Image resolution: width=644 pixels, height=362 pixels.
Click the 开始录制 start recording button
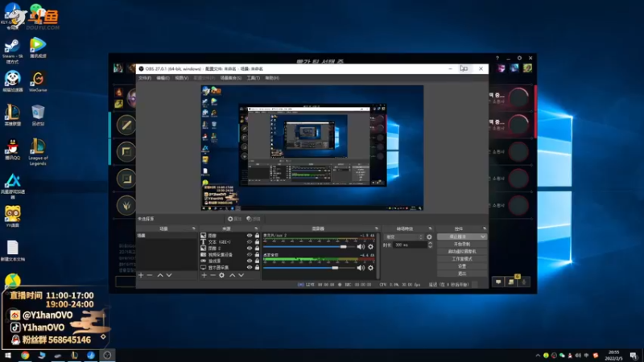[x=462, y=245]
